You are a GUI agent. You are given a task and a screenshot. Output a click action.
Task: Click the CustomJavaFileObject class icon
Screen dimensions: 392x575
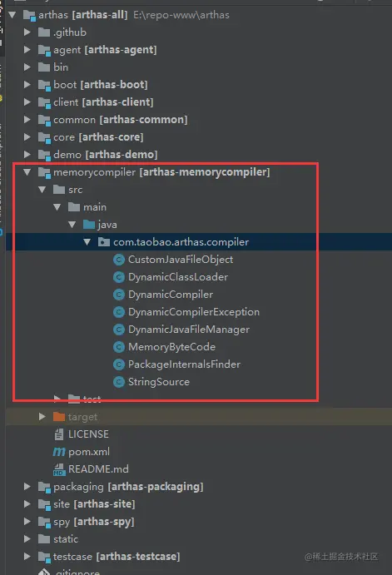(x=119, y=260)
